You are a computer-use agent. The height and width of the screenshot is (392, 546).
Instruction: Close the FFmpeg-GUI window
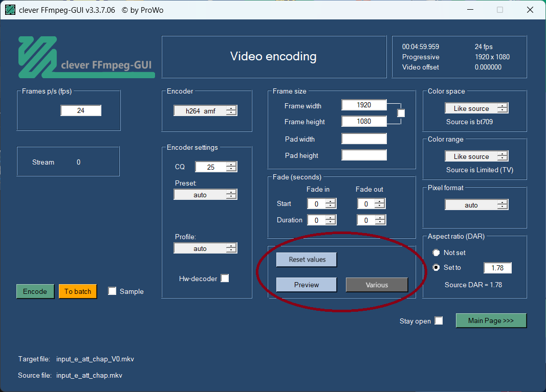click(x=530, y=10)
